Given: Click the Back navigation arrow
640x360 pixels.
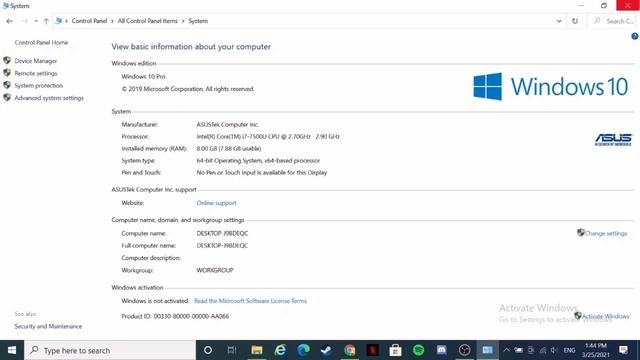Looking at the screenshot, I should (9, 21).
